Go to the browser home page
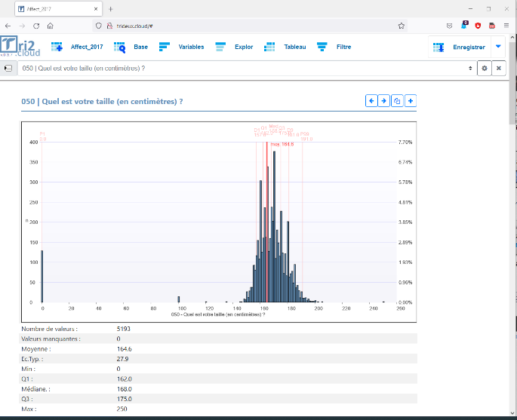Viewport: 517px width, 420px height. [x=50, y=26]
